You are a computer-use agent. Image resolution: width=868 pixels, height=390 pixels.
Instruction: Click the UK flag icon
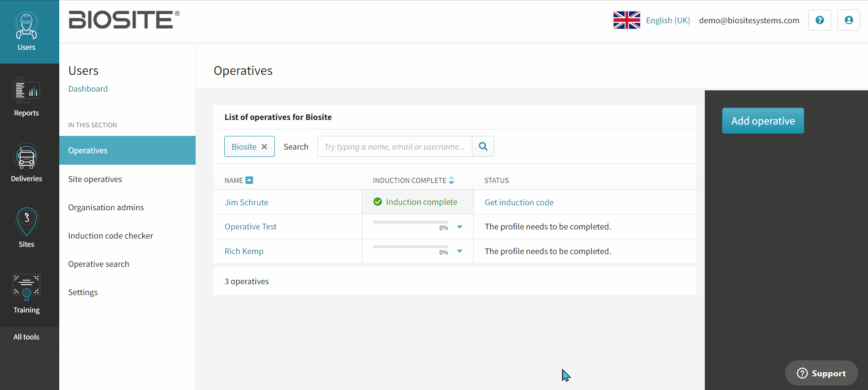click(x=626, y=20)
